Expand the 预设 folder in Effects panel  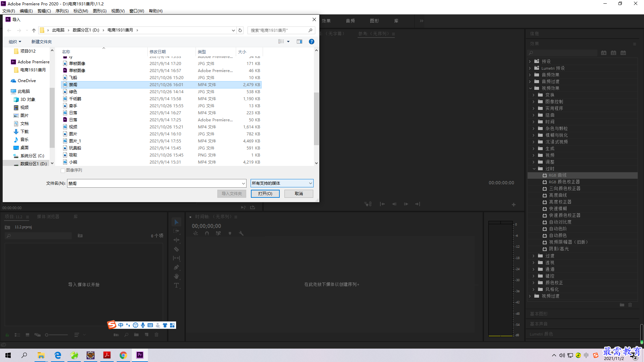point(530,62)
